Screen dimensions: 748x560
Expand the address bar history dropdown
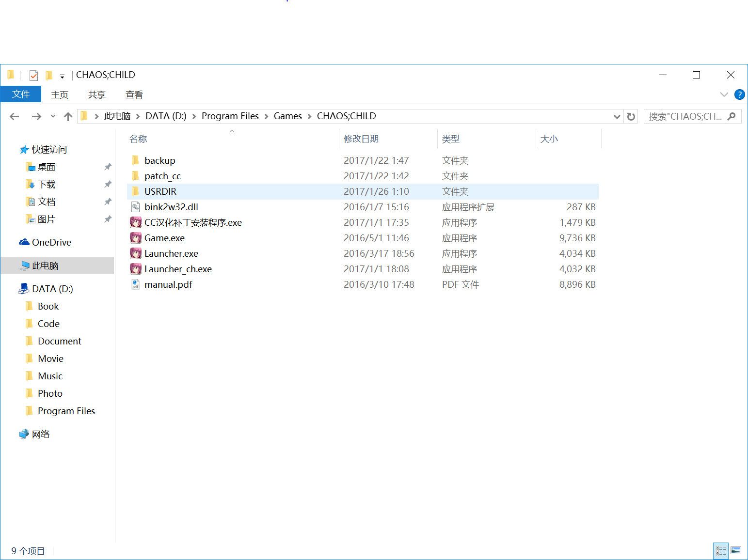617,117
